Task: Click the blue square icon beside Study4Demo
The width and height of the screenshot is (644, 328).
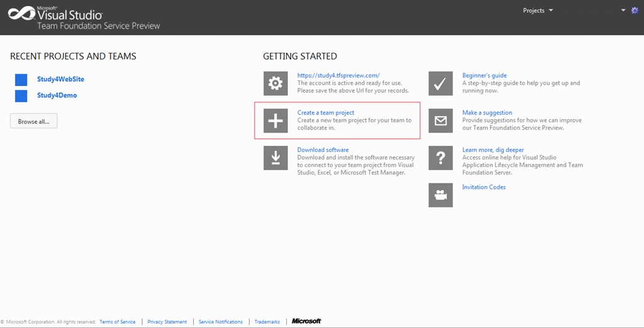Action: point(21,96)
